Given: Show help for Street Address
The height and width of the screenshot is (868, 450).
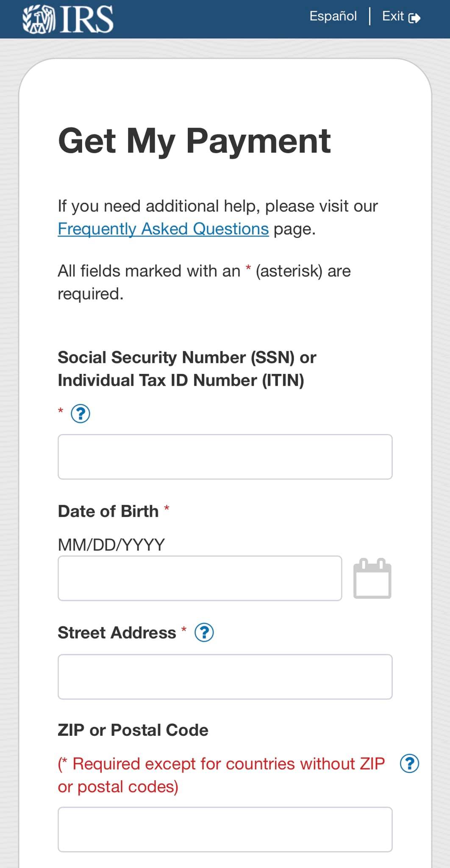Looking at the screenshot, I should click(x=204, y=633).
